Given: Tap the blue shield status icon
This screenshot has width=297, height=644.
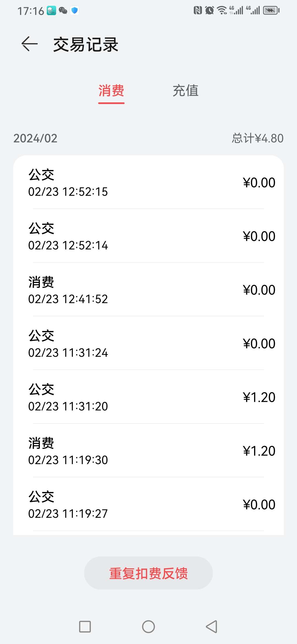Looking at the screenshot, I should pos(75,11).
